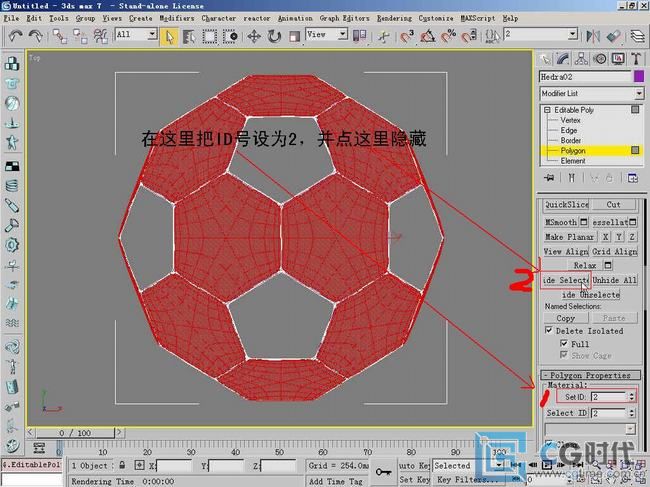
Task: Click the purple object color swatch
Action: coord(639,77)
